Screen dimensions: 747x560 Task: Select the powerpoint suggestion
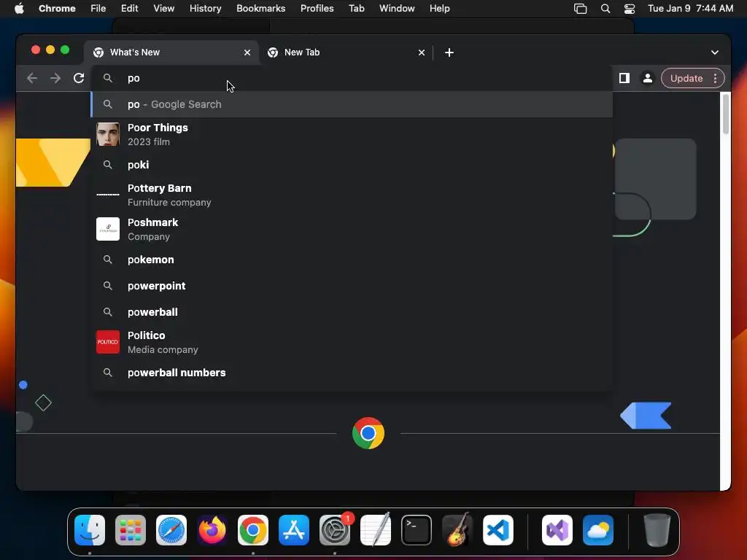[x=352, y=286]
